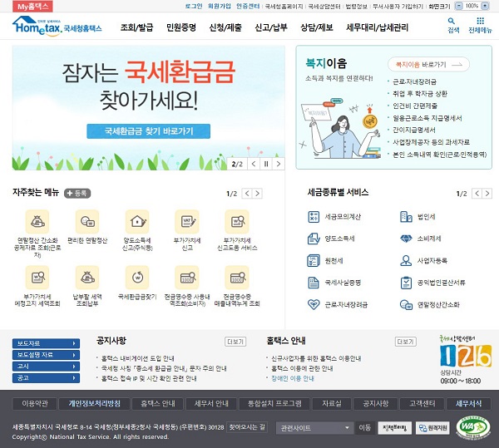Click the 원천세 icon

314,261
